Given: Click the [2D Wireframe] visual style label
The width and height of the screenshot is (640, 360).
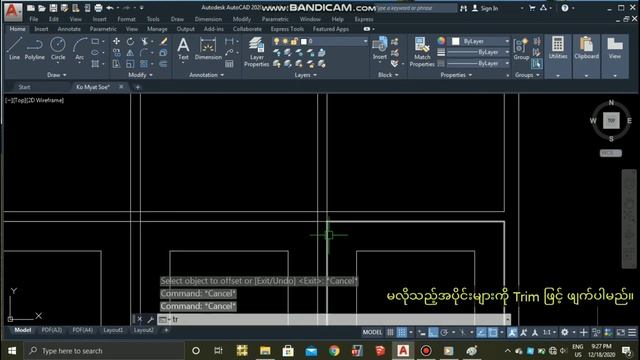Looking at the screenshot, I should pos(45,100).
